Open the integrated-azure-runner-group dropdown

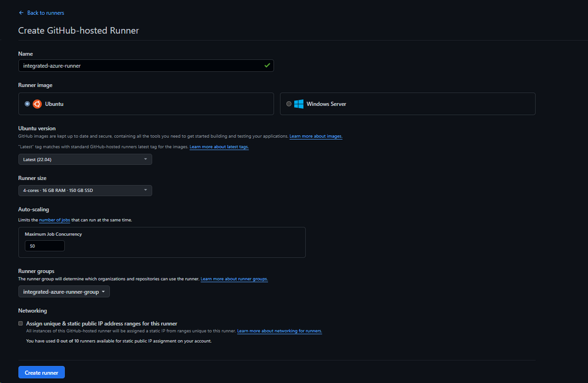tap(64, 292)
